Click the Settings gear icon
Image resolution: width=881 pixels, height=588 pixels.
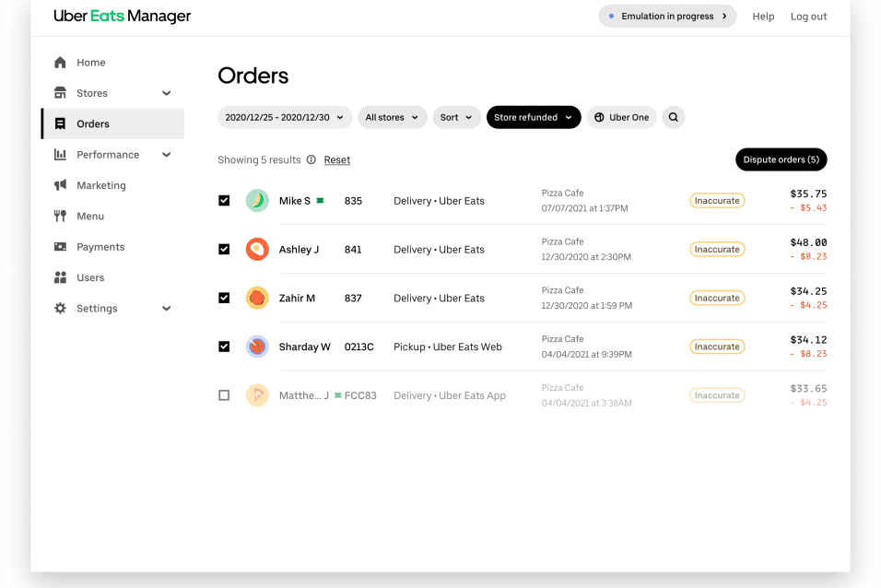pos(60,308)
